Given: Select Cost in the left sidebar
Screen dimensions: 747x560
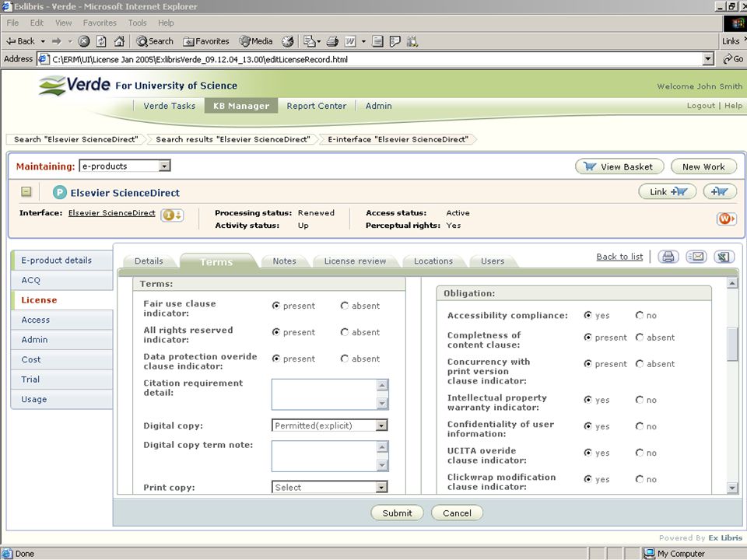Looking at the screenshot, I should pyautogui.click(x=62, y=359).
